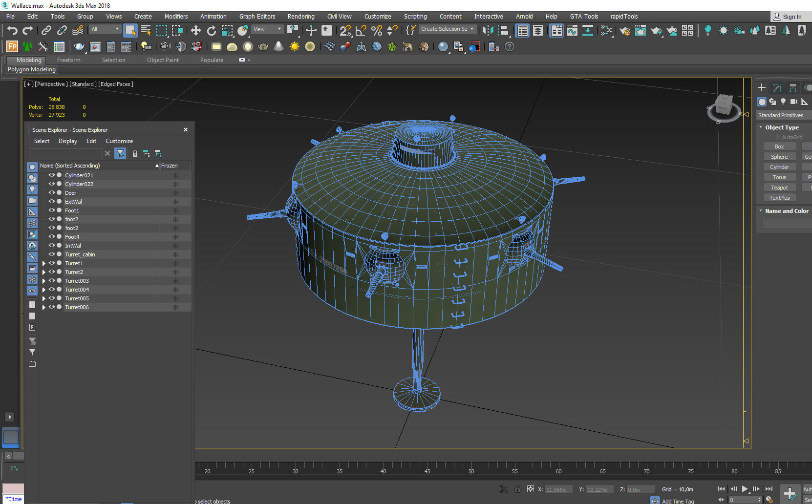The image size is (812, 504).
Task: Click the Mirror tool icon
Action: (488, 31)
